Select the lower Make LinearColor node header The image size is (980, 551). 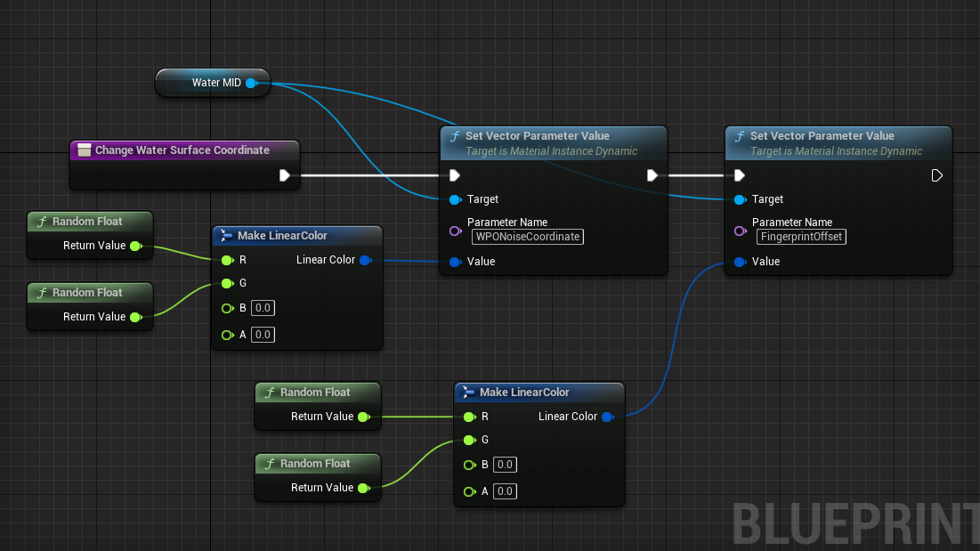(x=539, y=393)
